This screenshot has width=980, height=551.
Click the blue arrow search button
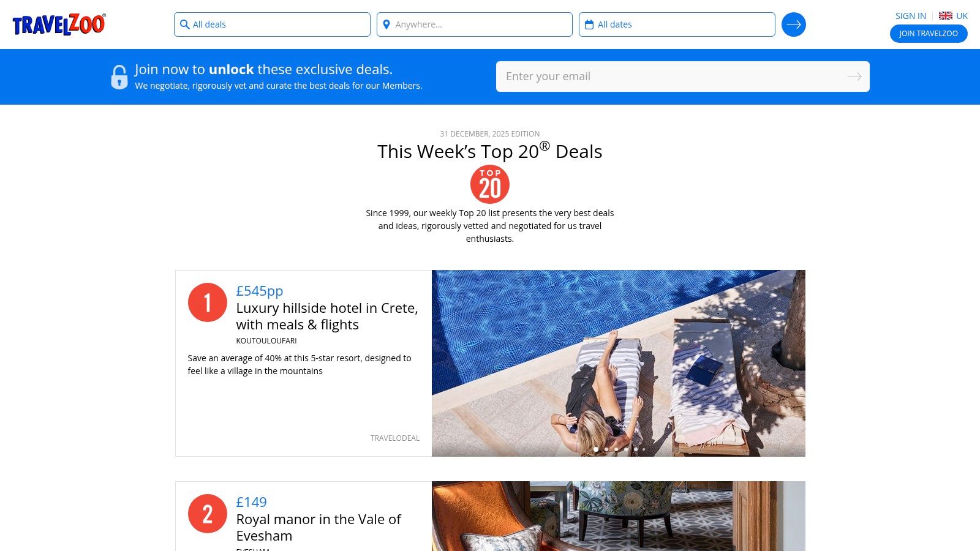pyautogui.click(x=794, y=24)
